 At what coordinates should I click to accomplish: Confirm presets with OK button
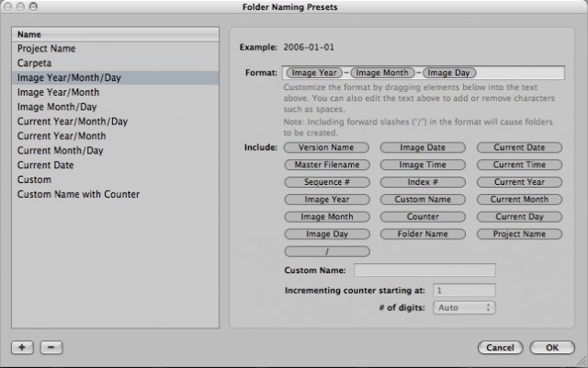552,348
